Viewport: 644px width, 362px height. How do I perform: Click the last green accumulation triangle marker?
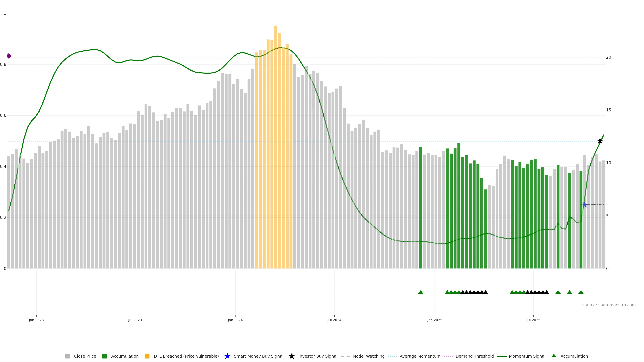pyautogui.click(x=581, y=292)
